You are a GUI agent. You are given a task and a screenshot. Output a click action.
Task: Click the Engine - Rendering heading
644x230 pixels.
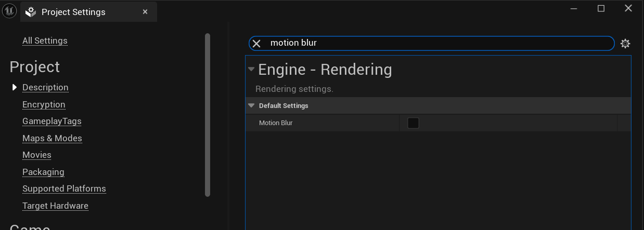[x=325, y=70]
